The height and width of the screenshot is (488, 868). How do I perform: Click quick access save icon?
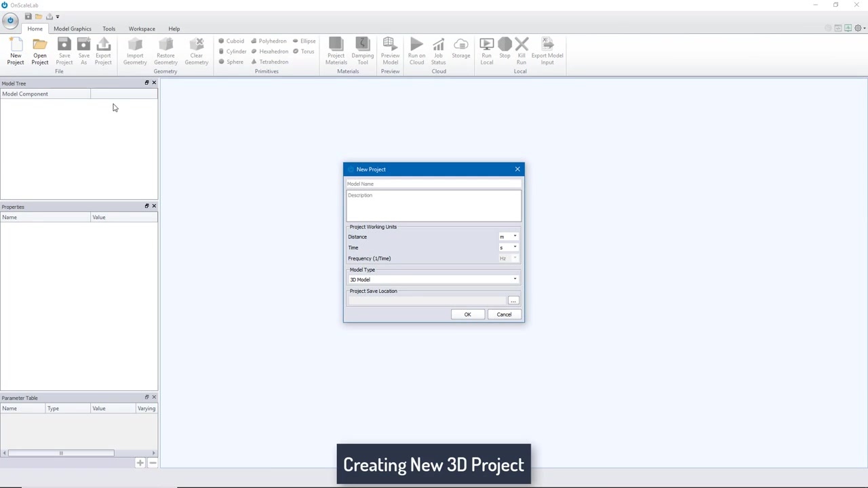click(28, 16)
